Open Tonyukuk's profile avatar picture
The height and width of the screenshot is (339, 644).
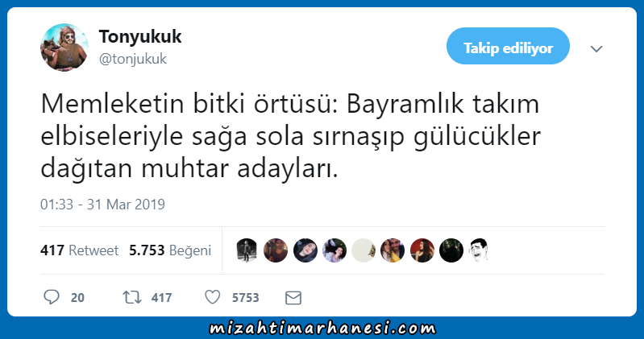64,48
